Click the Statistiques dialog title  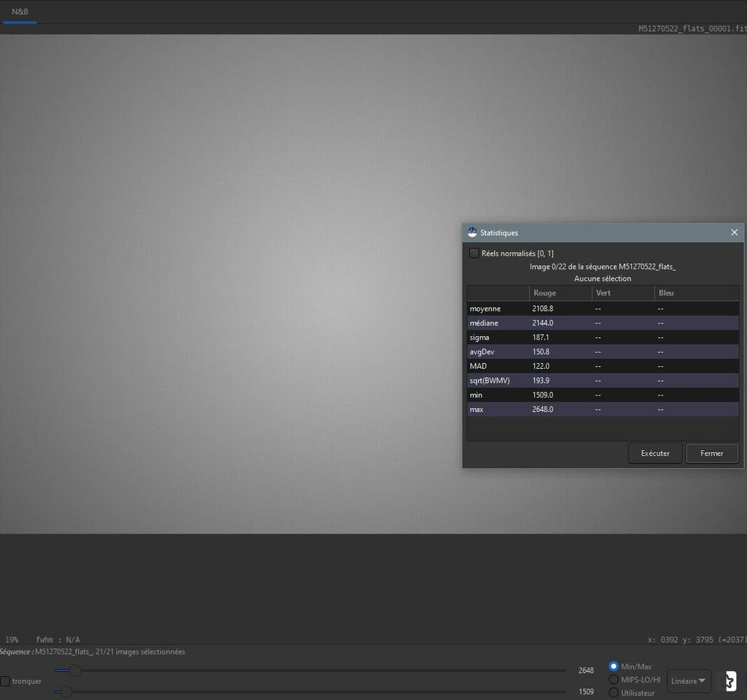click(x=498, y=233)
